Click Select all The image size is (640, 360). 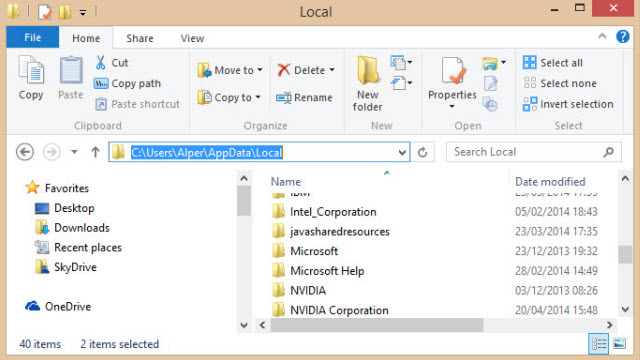coord(553,62)
